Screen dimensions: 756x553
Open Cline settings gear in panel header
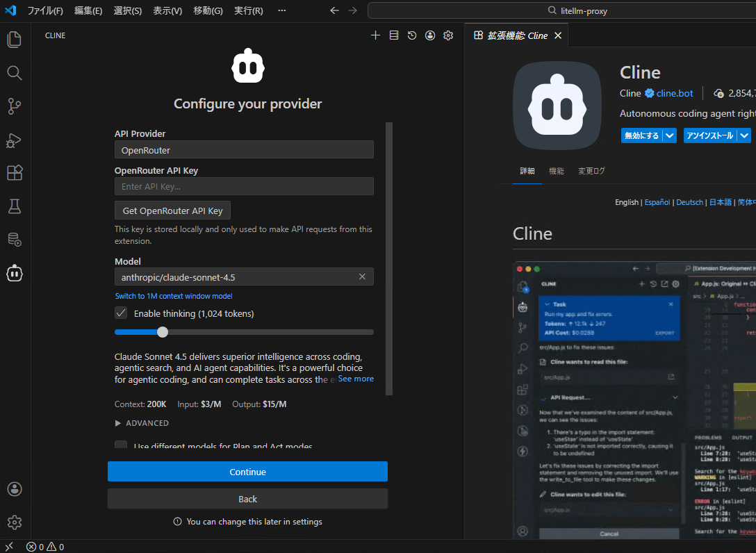[x=448, y=35]
